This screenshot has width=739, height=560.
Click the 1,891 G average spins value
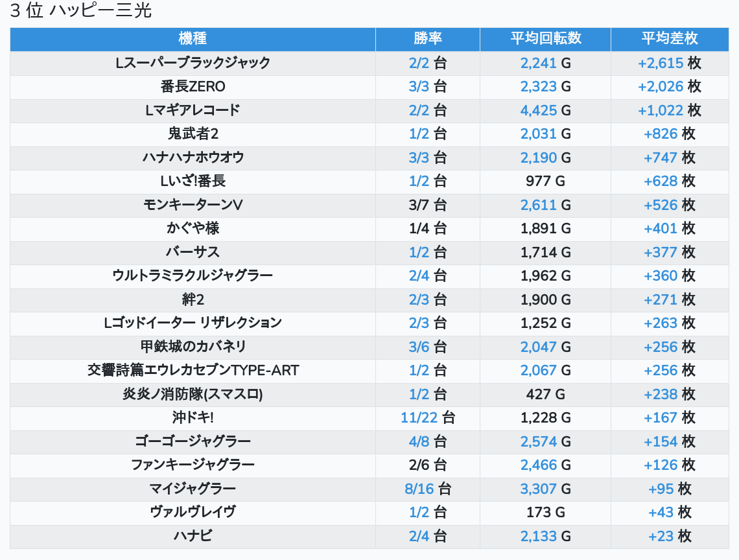(545, 229)
